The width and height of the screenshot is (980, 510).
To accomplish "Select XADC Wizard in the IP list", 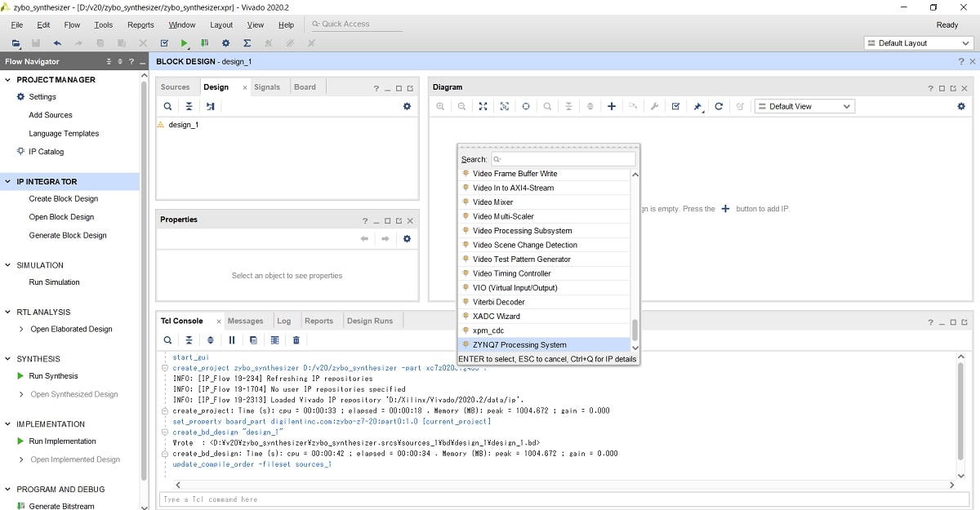I will click(545, 317).
